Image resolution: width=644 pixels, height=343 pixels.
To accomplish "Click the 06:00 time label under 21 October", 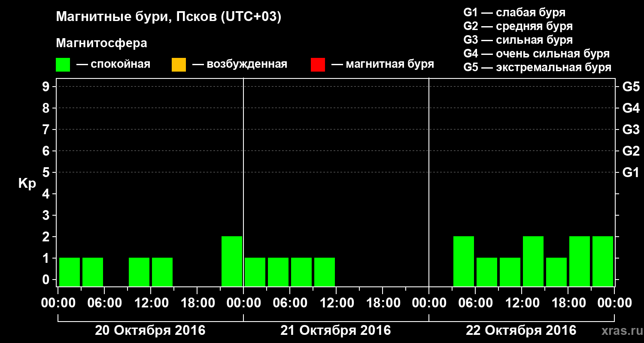I will pos(290,303).
